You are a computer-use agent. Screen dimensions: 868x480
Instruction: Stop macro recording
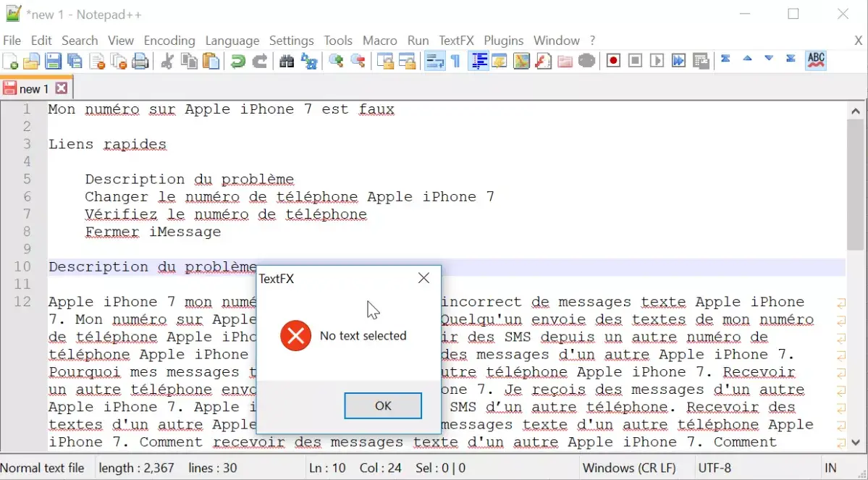[635, 61]
